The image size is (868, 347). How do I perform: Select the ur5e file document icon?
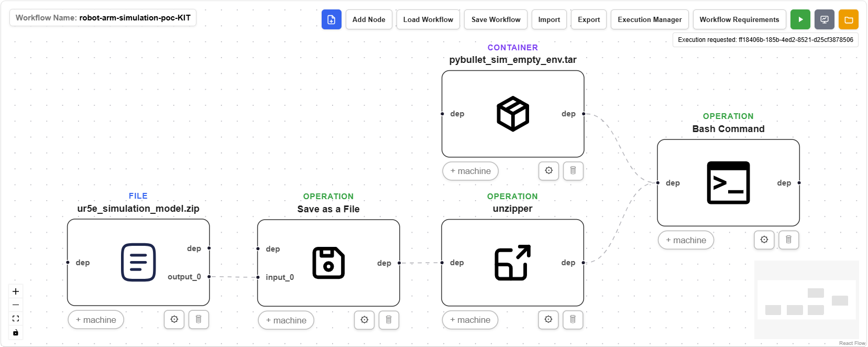coord(138,263)
